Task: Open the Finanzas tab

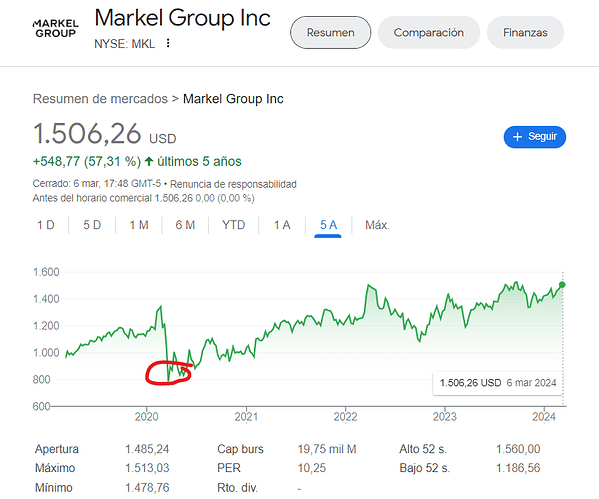Action: [525, 32]
